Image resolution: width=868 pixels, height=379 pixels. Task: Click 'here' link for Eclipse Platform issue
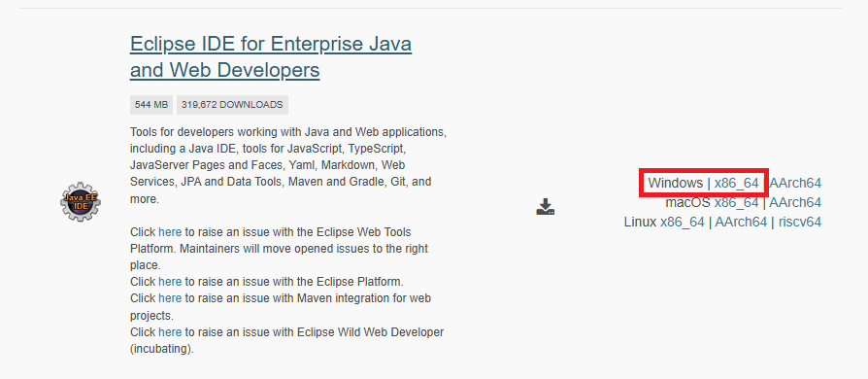click(x=170, y=281)
